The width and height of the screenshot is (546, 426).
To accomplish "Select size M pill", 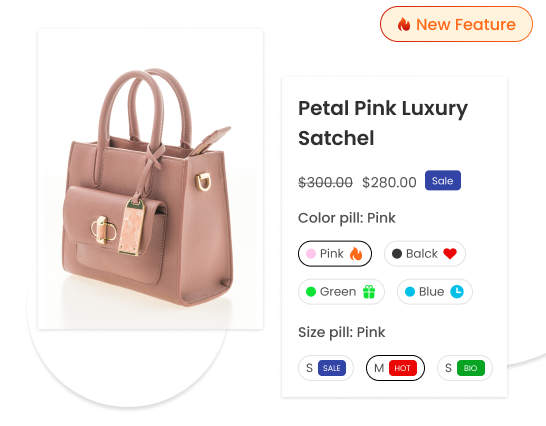I will coord(395,368).
